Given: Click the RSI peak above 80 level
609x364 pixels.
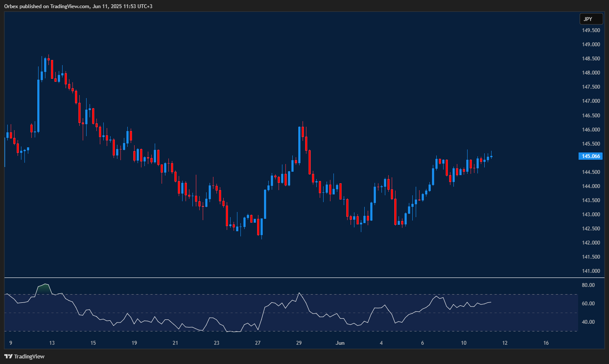Looking at the screenshot, I should click(x=44, y=284).
